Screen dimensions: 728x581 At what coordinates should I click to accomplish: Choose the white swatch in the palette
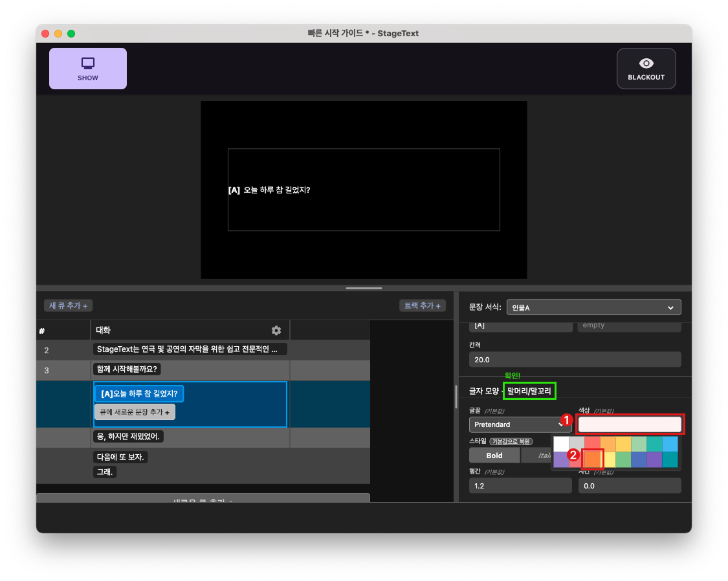(x=561, y=444)
